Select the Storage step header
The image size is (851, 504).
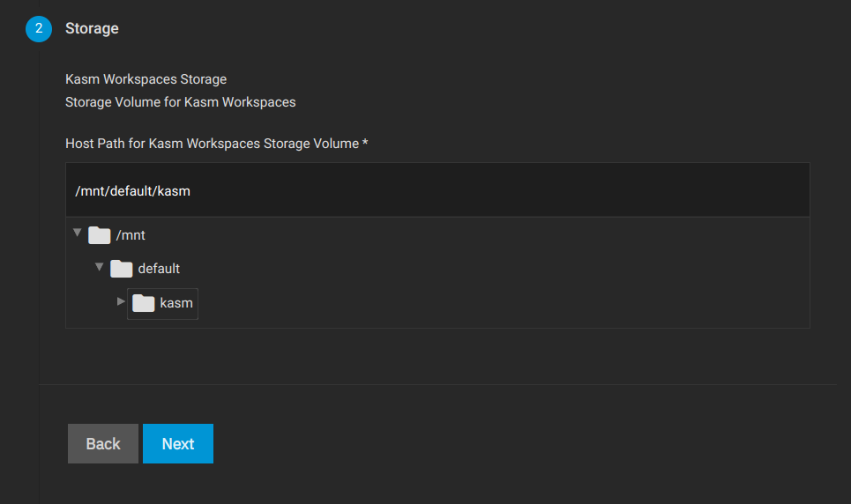pyautogui.click(x=92, y=28)
